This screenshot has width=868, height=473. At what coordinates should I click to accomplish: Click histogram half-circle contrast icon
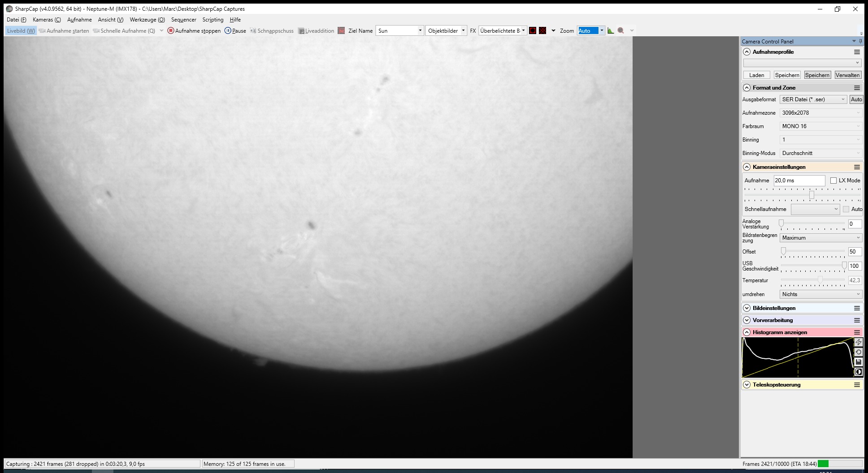(x=858, y=372)
